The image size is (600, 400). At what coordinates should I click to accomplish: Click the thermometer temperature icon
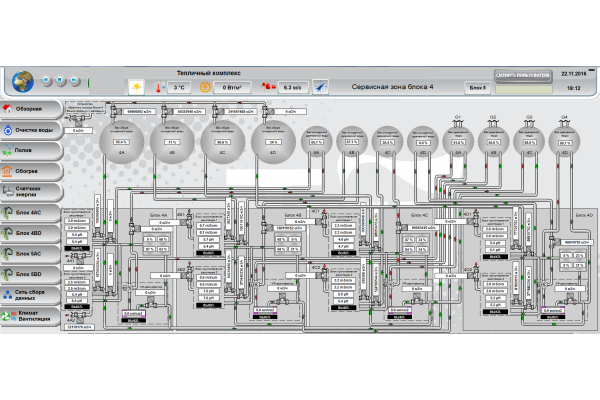[159, 87]
